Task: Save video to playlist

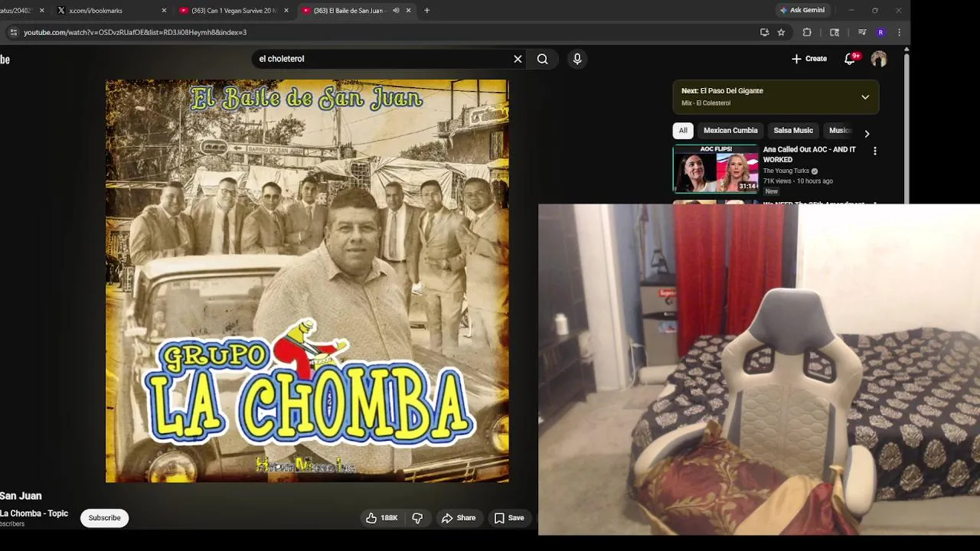Action: point(509,518)
